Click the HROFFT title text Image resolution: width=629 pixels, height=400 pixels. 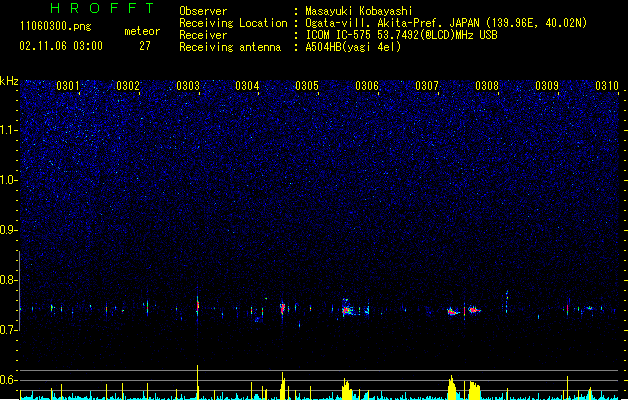tap(103, 8)
